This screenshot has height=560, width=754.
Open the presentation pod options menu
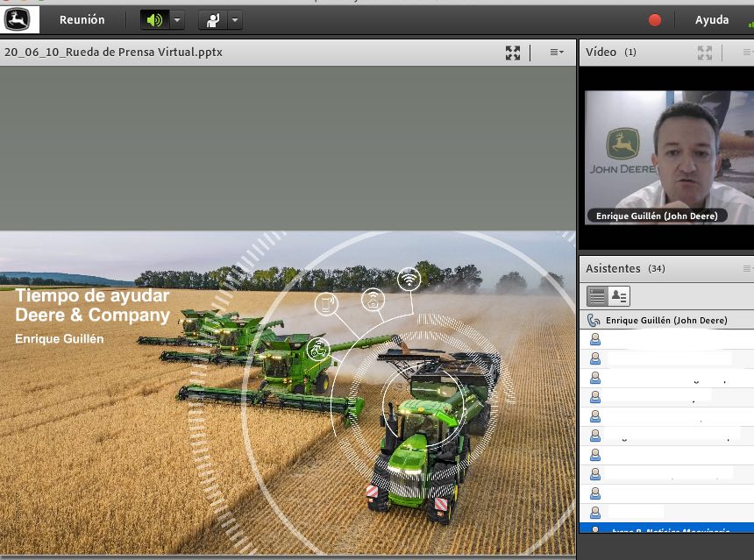click(556, 52)
